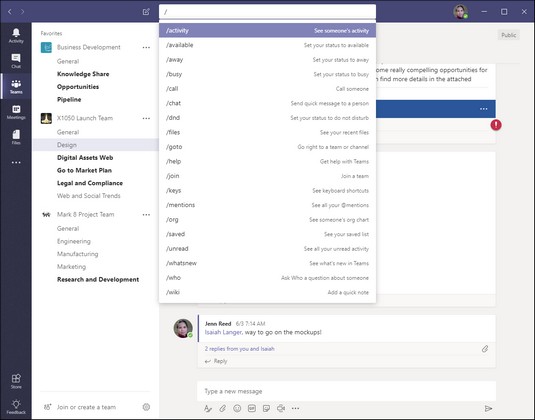535x420 pixels.
Task: Open the Meetings calendar icon
Action: point(16,112)
